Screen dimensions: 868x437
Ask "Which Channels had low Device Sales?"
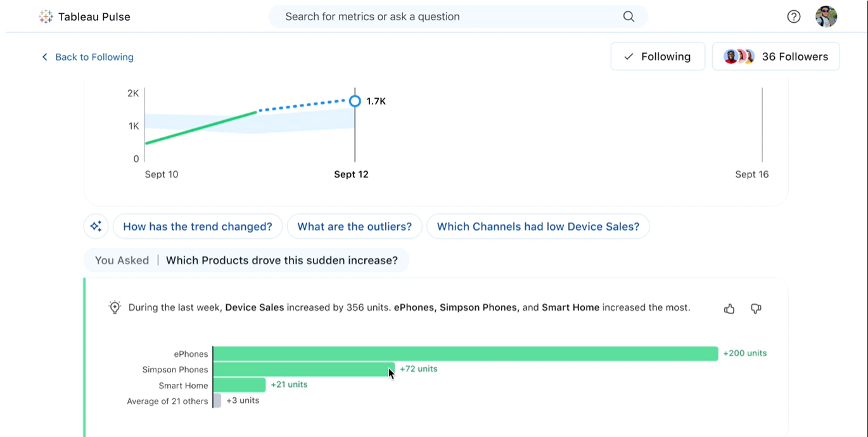pyautogui.click(x=538, y=227)
